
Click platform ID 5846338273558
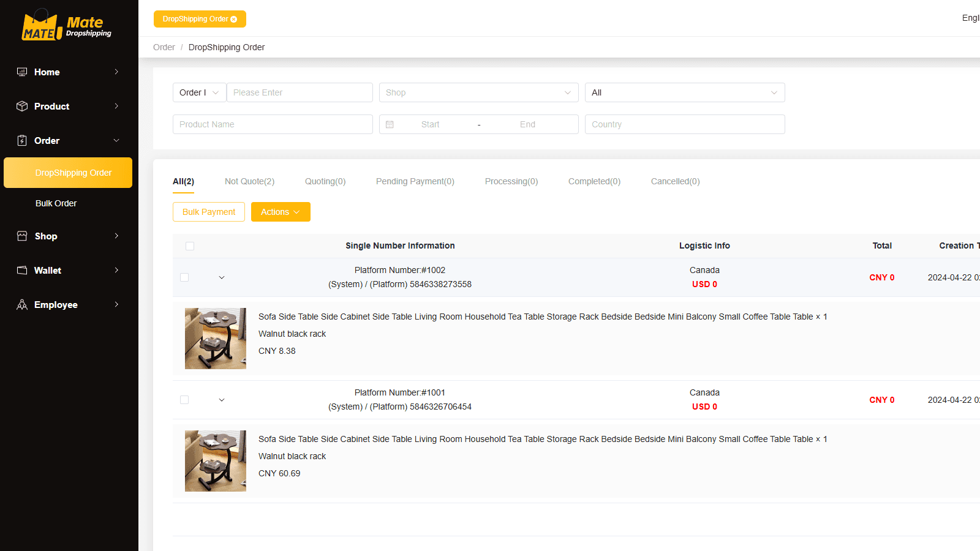point(440,284)
